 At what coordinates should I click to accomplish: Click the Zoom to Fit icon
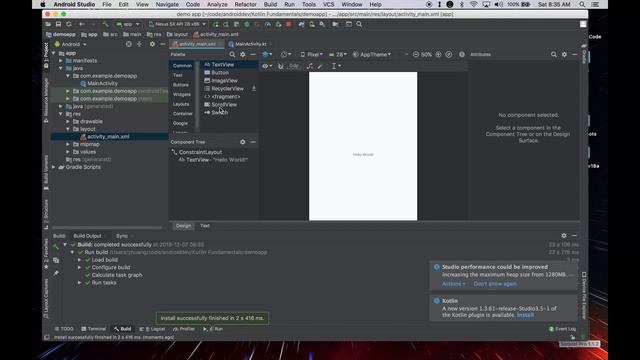(x=449, y=54)
